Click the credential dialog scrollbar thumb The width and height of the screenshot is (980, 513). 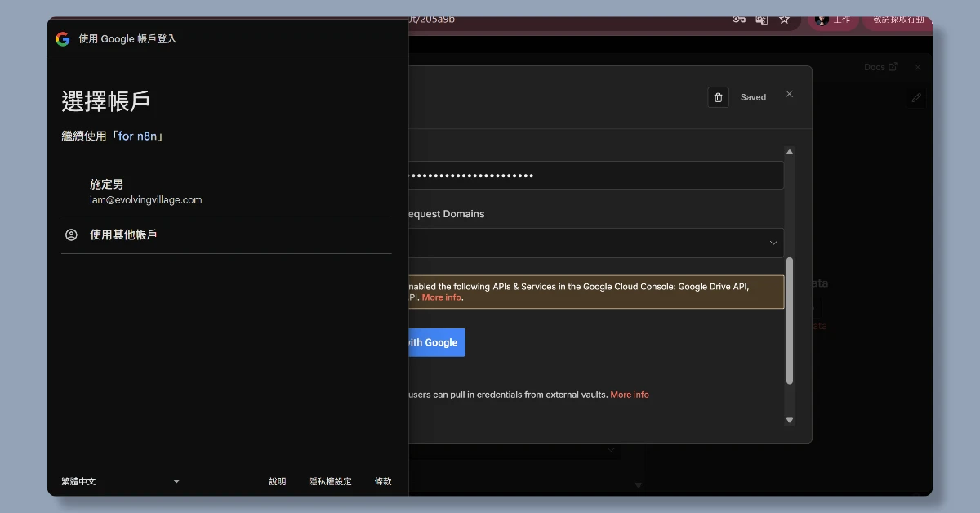(x=790, y=320)
